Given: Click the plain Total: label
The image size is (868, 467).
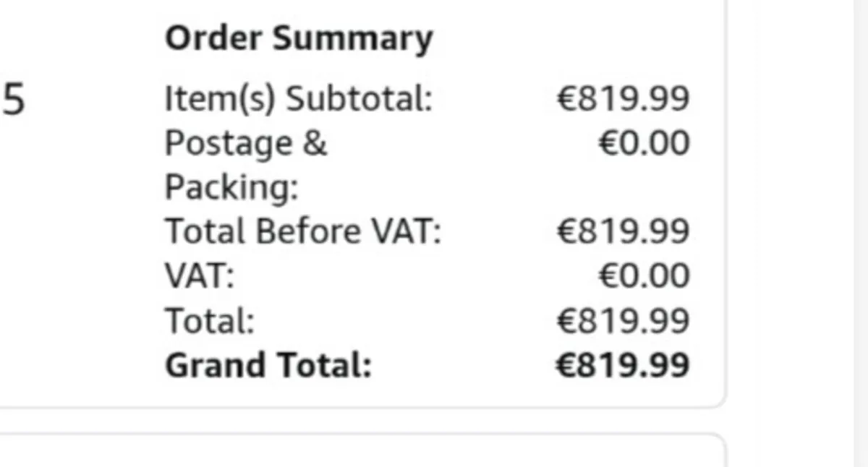Looking at the screenshot, I should click(x=210, y=320).
